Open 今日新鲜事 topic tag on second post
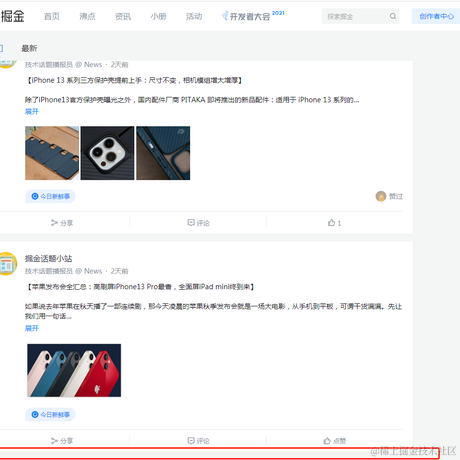460x460 pixels. click(x=50, y=415)
